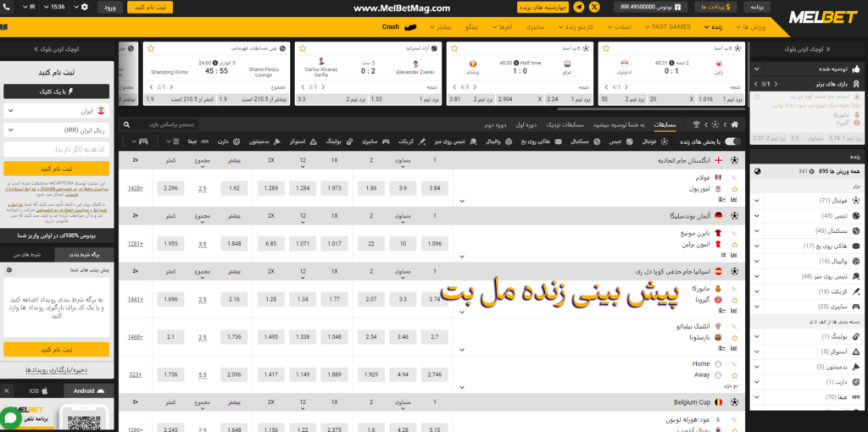Image resolution: width=868 pixels, height=432 pixels.
Task: Open the برگه شرط بندی tab
Action: (x=84, y=254)
